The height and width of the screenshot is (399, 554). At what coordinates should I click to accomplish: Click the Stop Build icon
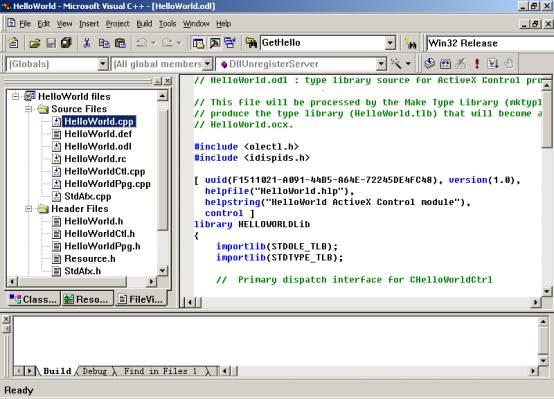pos(460,64)
